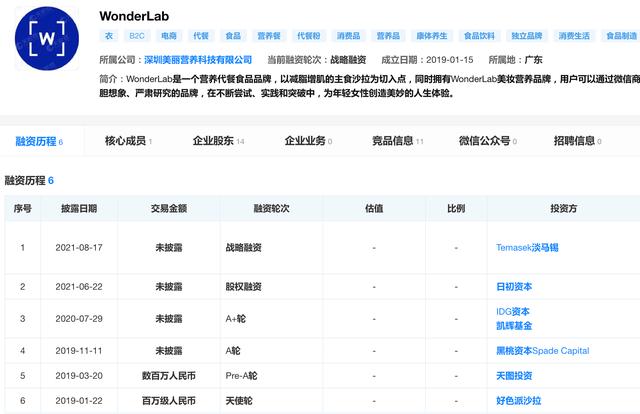Open investor link 日初资本
The image size is (640, 414).
[514, 287]
